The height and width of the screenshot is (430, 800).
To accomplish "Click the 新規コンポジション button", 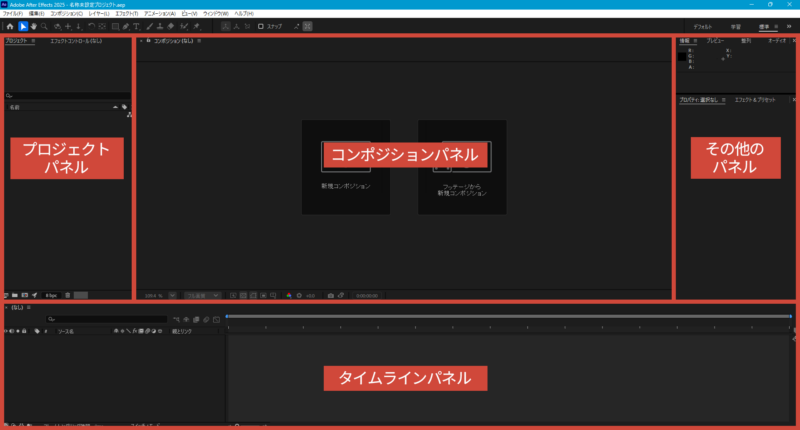I will 346,167.
